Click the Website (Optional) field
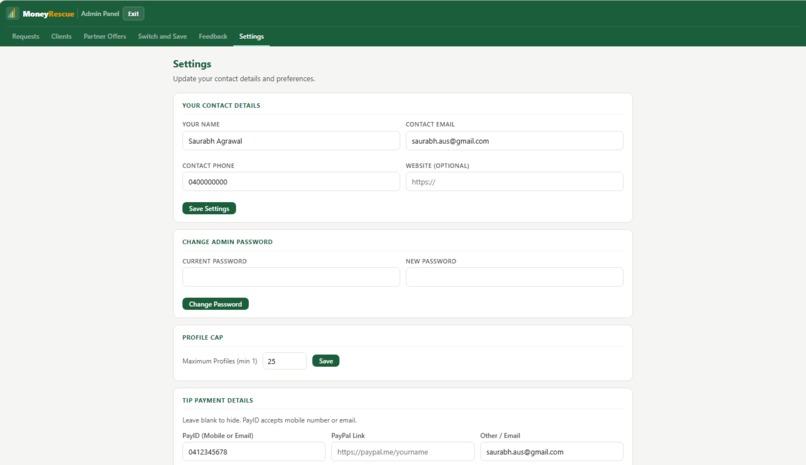 (x=515, y=181)
